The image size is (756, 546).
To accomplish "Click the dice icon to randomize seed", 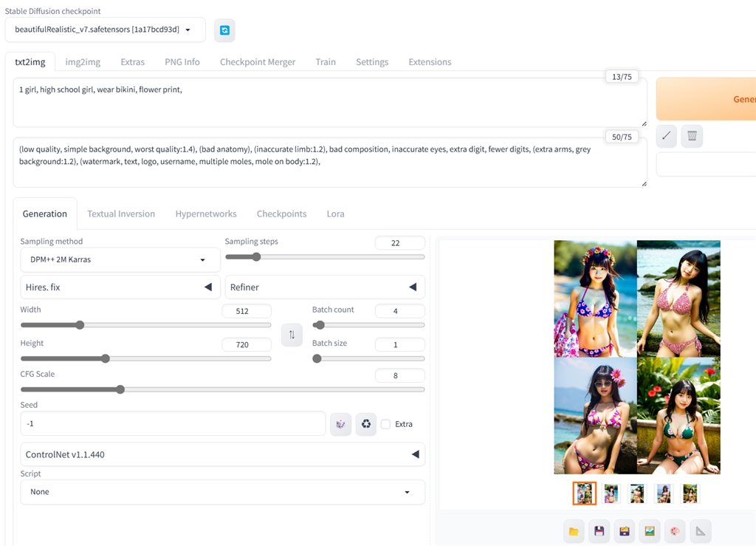I will click(x=340, y=424).
